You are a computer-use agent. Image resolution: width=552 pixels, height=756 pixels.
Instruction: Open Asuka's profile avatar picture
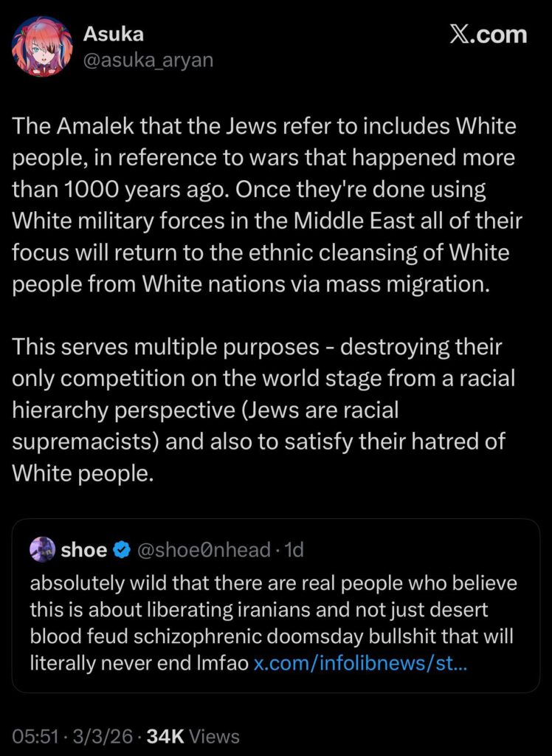[43, 47]
